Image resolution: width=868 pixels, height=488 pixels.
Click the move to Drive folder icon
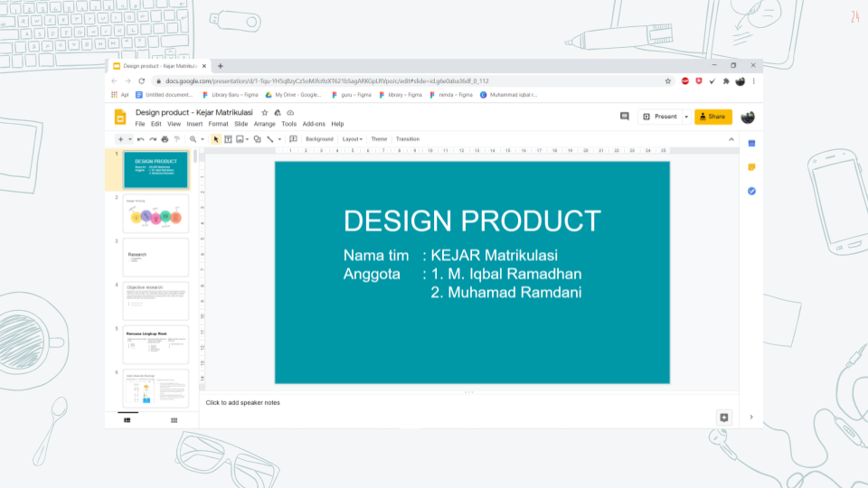tap(278, 112)
